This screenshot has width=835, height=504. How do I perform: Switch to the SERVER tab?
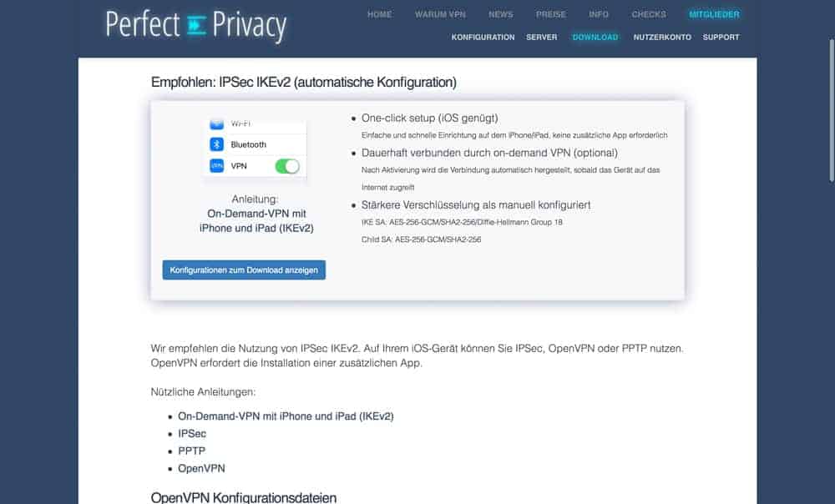[542, 38]
